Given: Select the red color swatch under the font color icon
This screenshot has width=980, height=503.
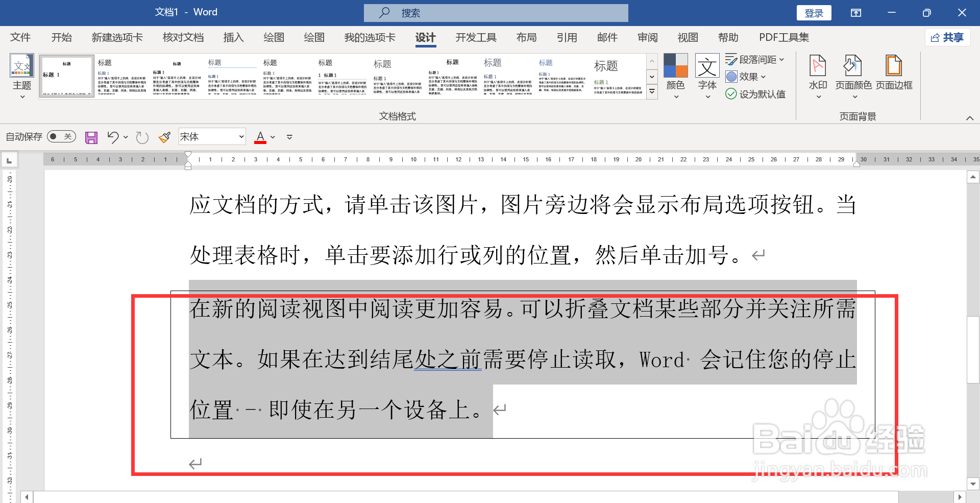Looking at the screenshot, I should coord(260,141).
